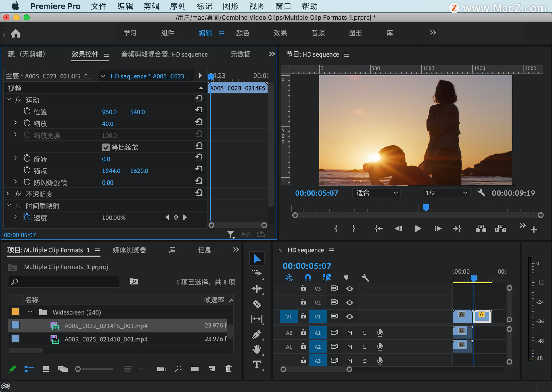Open the 1/2 playback resolution dropdown

[446, 193]
